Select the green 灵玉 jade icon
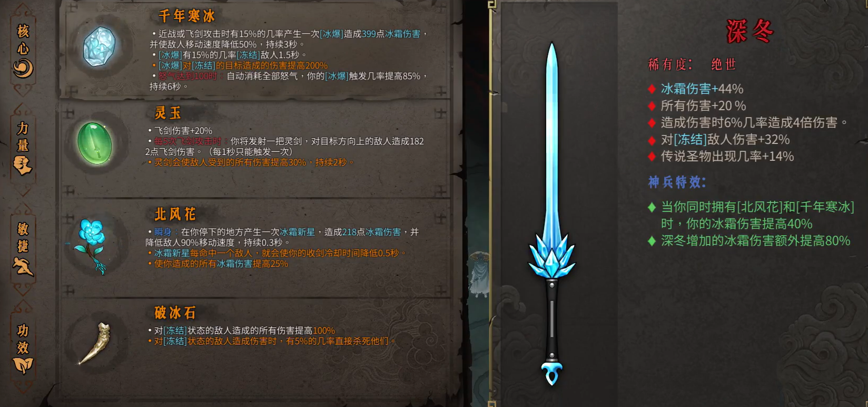This screenshot has height=407, width=868. pos(95,143)
